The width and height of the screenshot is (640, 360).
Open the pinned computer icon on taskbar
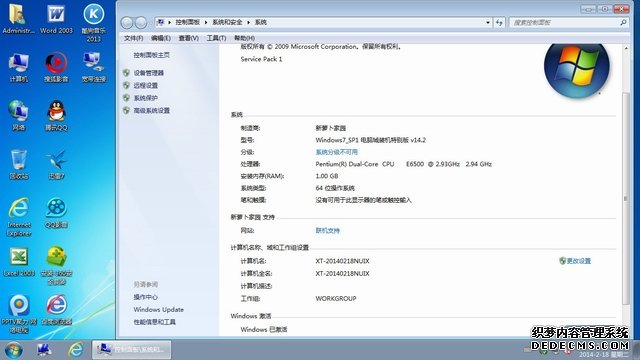tap(44, 350)
